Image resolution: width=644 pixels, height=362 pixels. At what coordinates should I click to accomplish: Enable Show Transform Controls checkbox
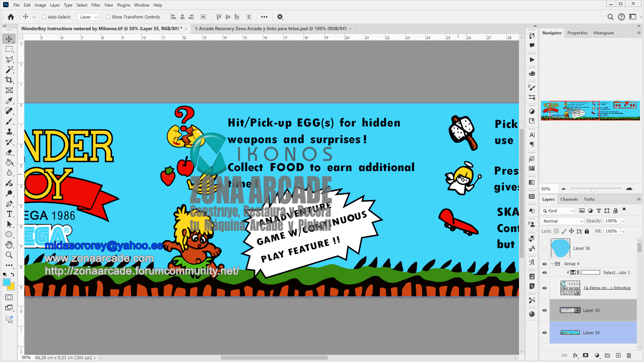tap(108, 17)
